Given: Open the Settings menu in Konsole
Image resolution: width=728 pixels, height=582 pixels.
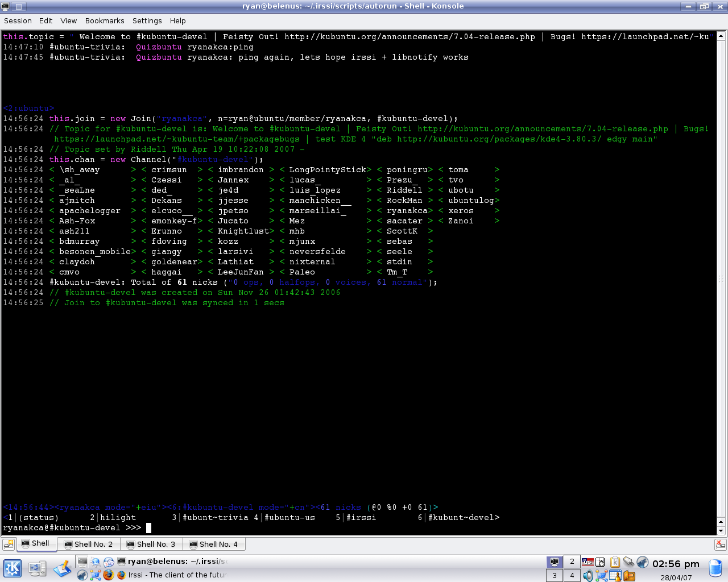Looking at the screenshot, I should (147, 21).
